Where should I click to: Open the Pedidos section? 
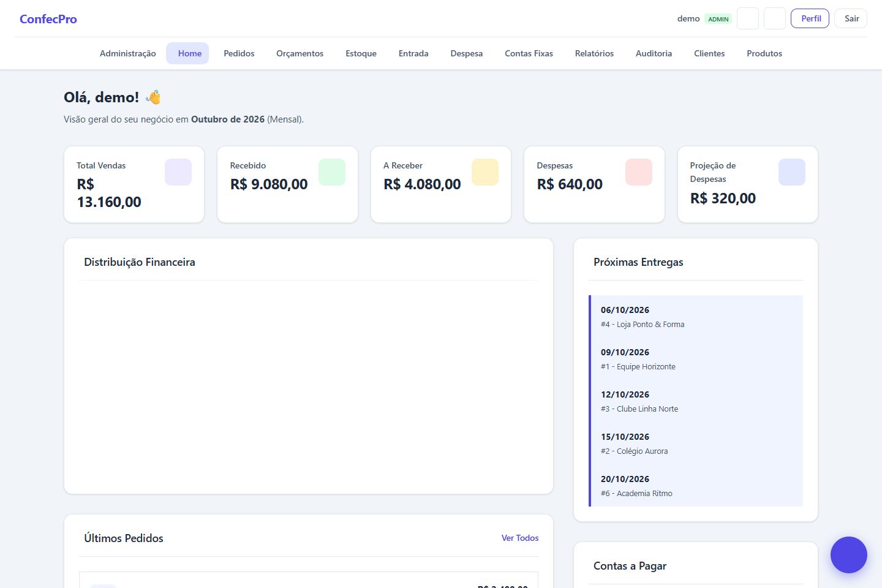coord(239,53)
